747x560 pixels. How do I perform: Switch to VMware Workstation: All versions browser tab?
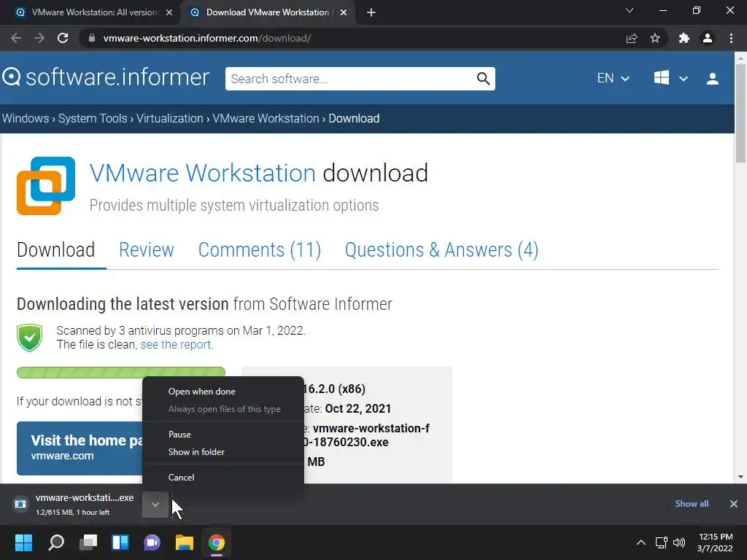coord(90,12)
